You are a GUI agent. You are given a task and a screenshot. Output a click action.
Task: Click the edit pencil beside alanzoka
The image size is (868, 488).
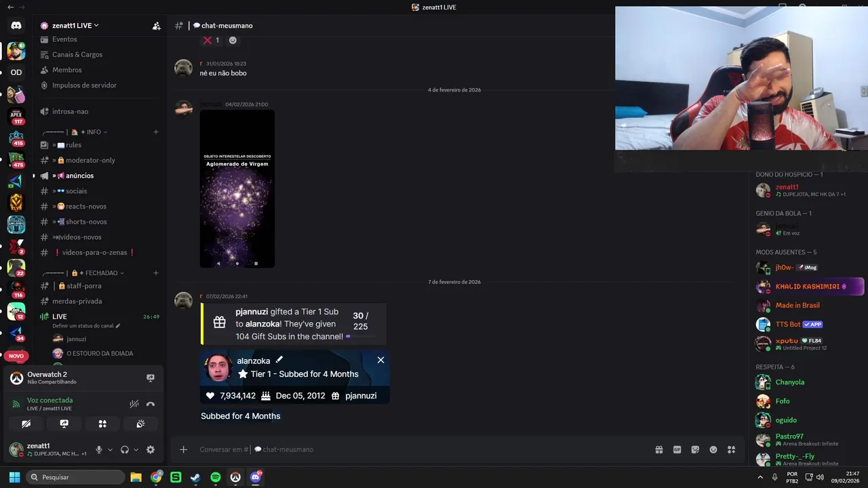(279, 360)
